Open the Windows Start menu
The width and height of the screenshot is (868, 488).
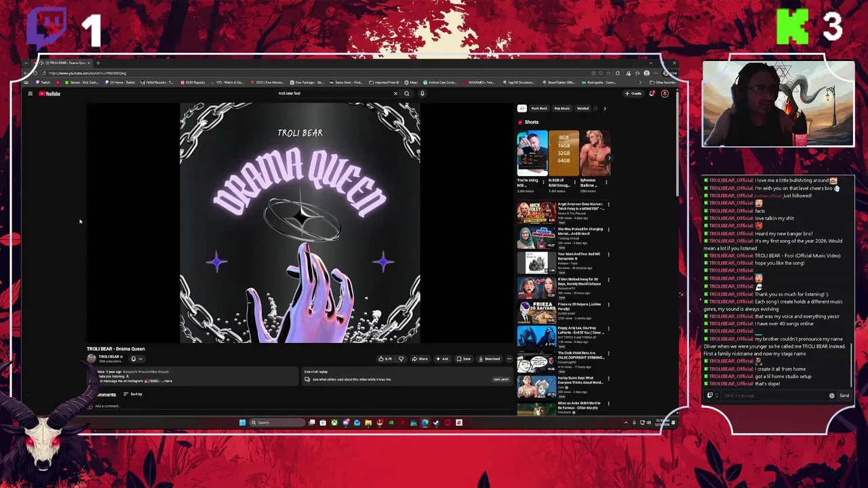point(242,422)
